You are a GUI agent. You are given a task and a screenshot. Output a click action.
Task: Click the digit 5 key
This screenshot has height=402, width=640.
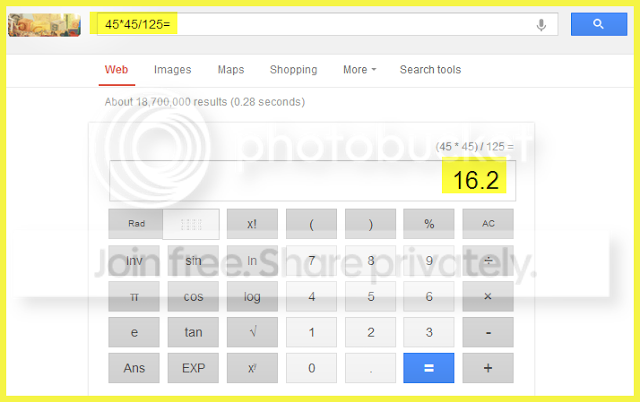coord(370,296)
